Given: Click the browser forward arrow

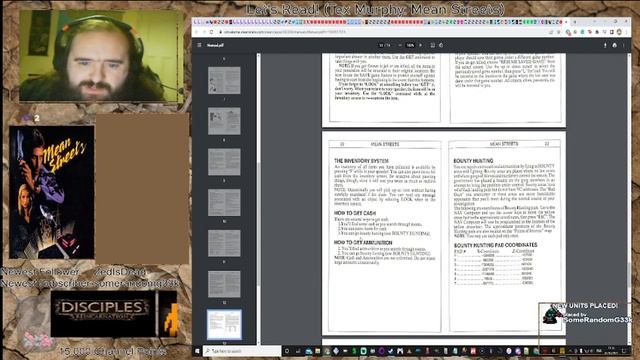Looking at the screenshot, I should tap(204, 32).
